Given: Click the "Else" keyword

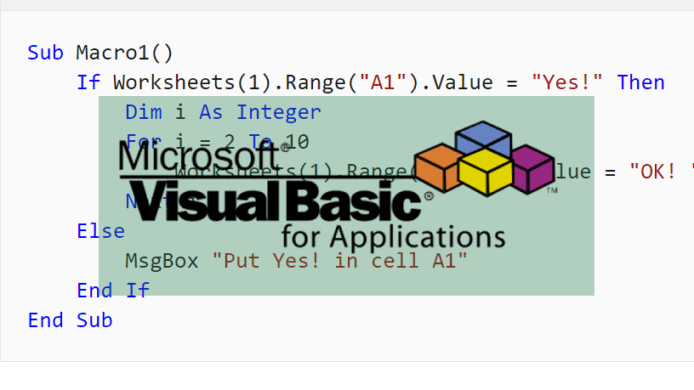Looking at the screenshot, I should [x=101, y=231].
